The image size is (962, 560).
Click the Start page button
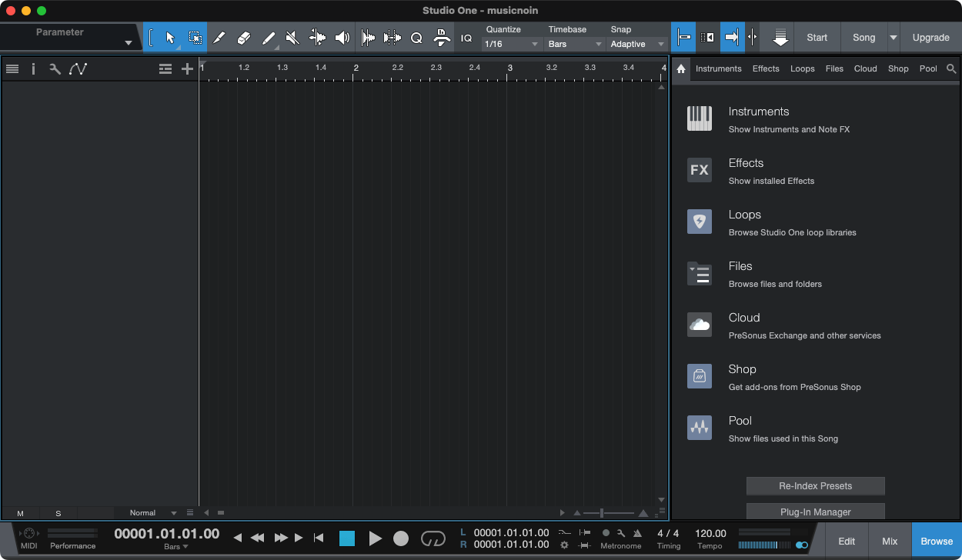(817, 37)
